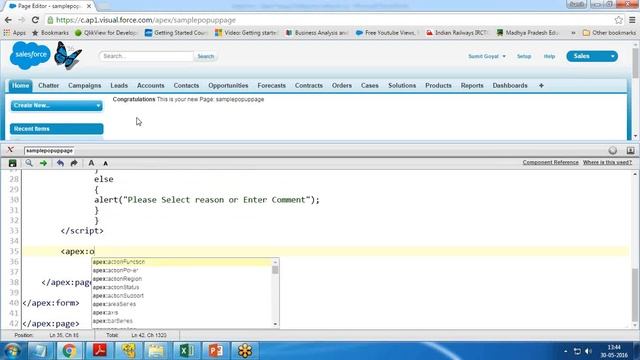Close the page editor with red X

(x=10, y=150)
